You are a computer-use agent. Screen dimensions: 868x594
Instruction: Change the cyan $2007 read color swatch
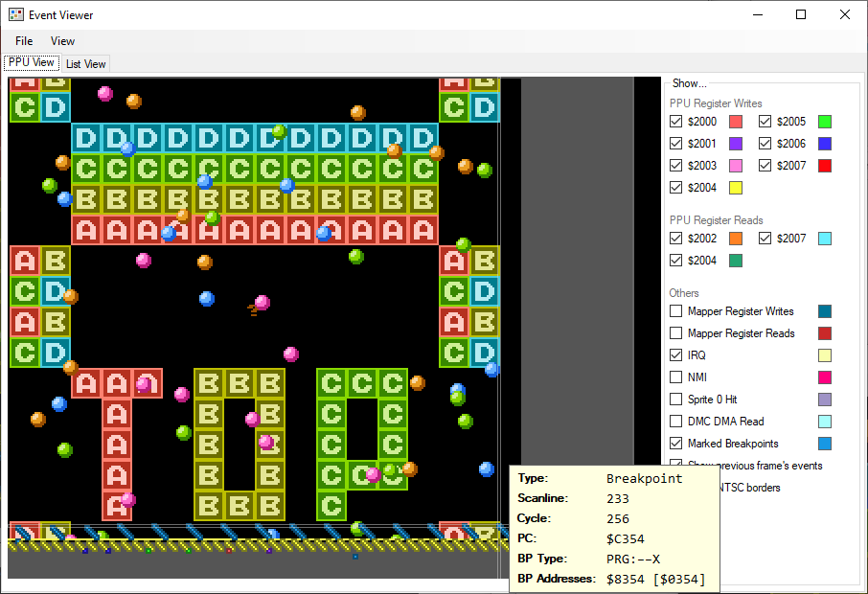tap(825, 239)
